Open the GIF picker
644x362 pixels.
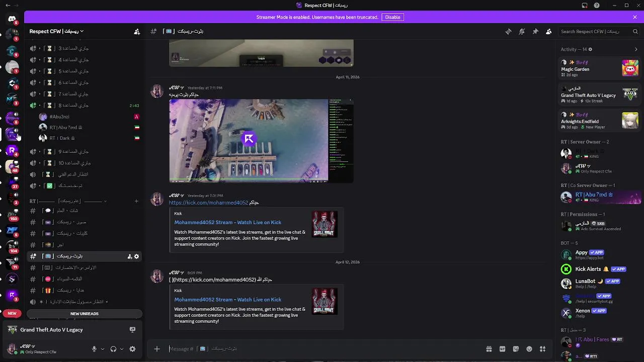point(502,349)
